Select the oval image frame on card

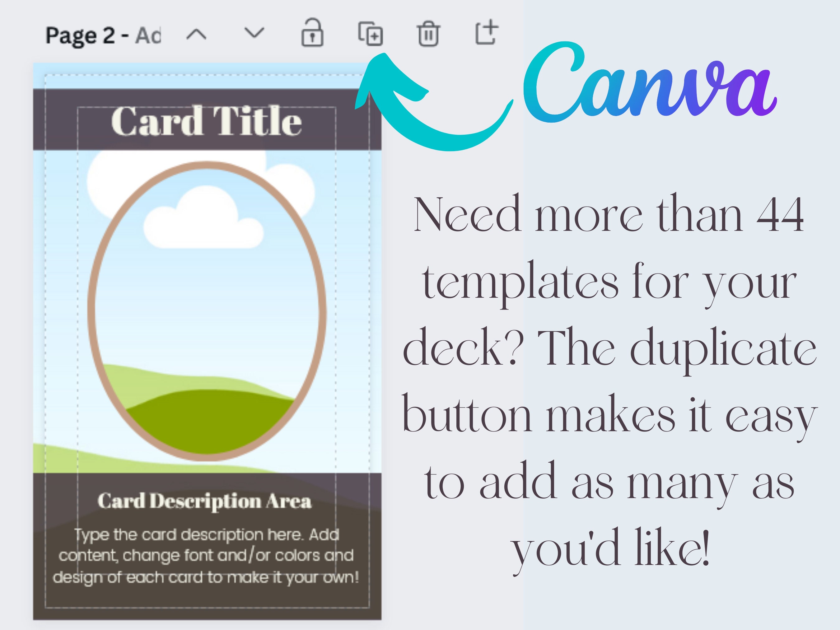(207, 311)
